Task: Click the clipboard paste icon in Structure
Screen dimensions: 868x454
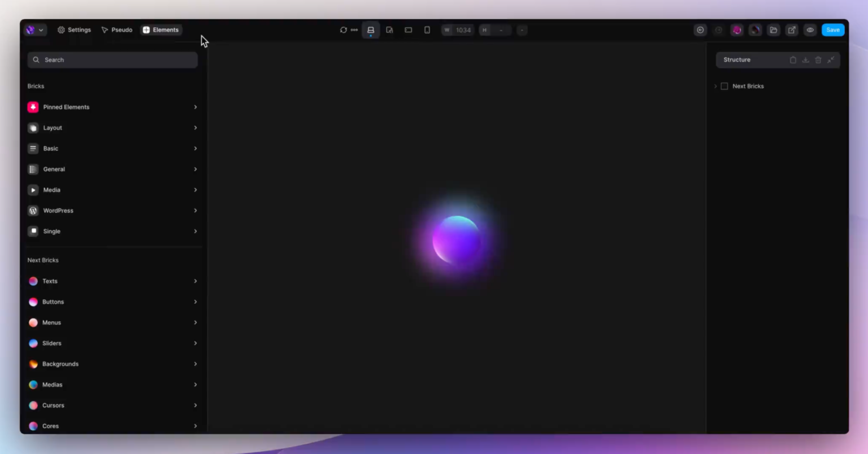Action: tap(793, 60)
